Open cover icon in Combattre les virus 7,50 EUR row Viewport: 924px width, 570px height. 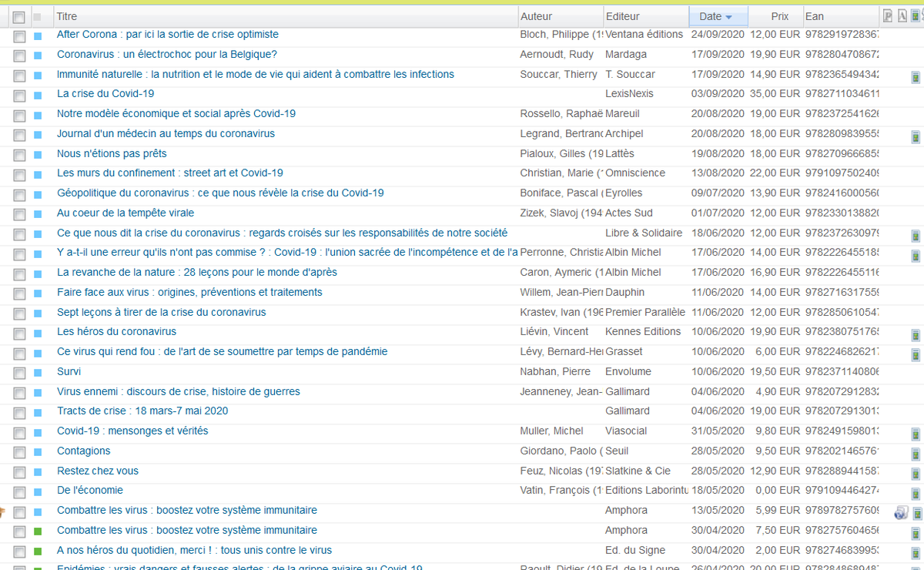click(x=916, y=533)
